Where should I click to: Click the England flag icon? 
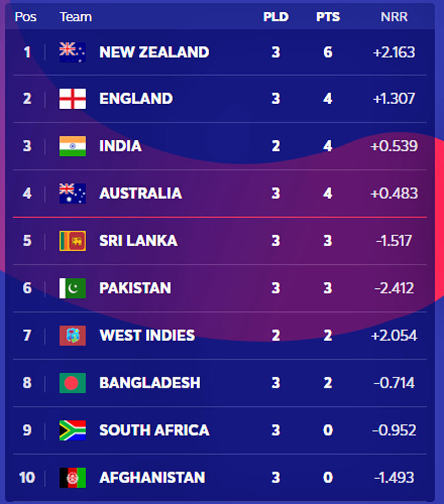(x=73, y=99)
